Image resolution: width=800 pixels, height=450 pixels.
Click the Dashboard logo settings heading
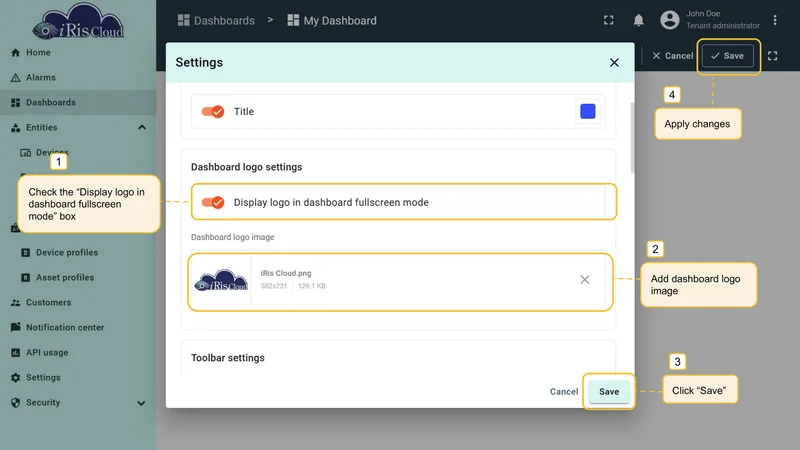point(246,167)
